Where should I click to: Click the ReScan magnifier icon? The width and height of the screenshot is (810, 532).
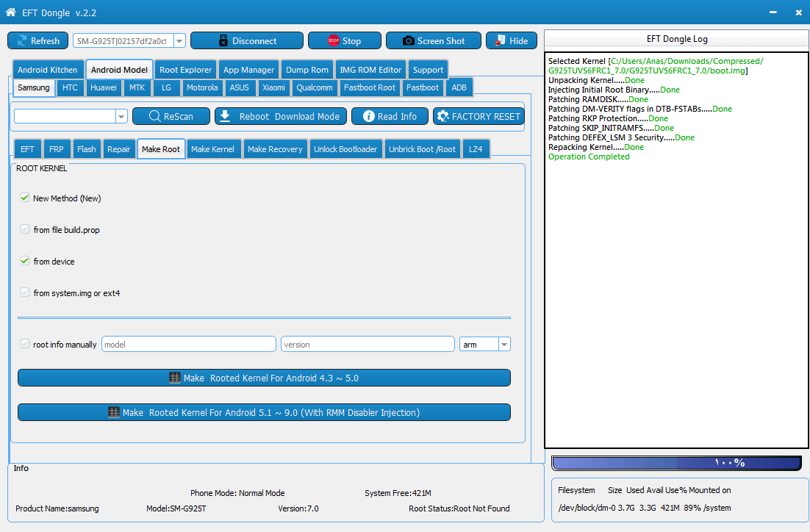click(154, 116)
